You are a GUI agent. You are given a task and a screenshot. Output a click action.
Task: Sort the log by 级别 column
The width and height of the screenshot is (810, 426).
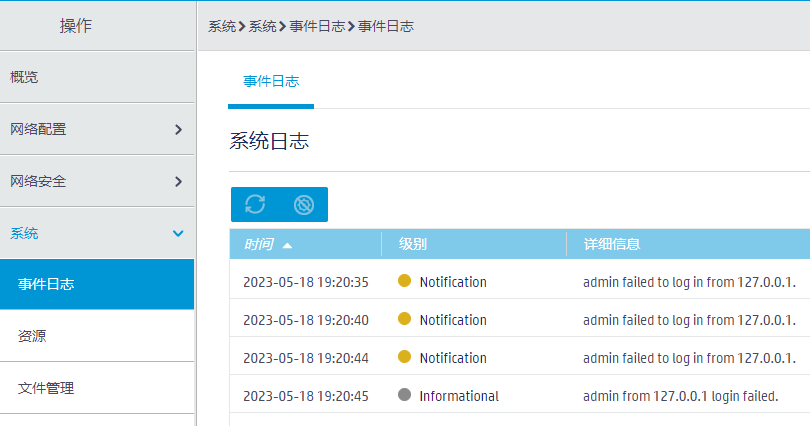413,244
